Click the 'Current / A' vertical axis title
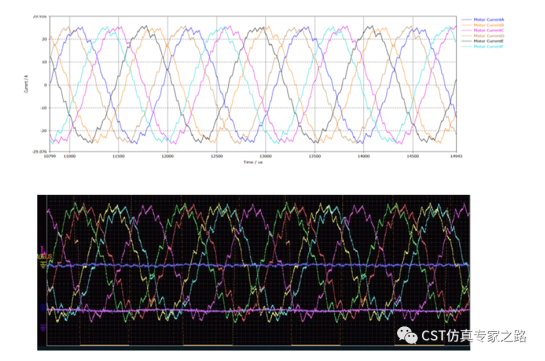The height and width of the screenshot is (361, 545). (x=26, y=84)
